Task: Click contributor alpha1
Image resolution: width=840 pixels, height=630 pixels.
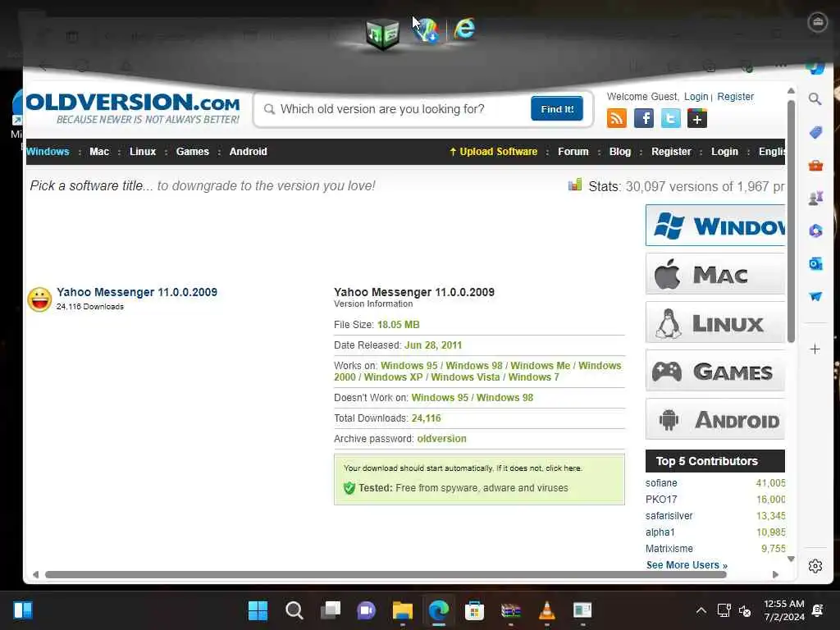Action: point(660,532)
